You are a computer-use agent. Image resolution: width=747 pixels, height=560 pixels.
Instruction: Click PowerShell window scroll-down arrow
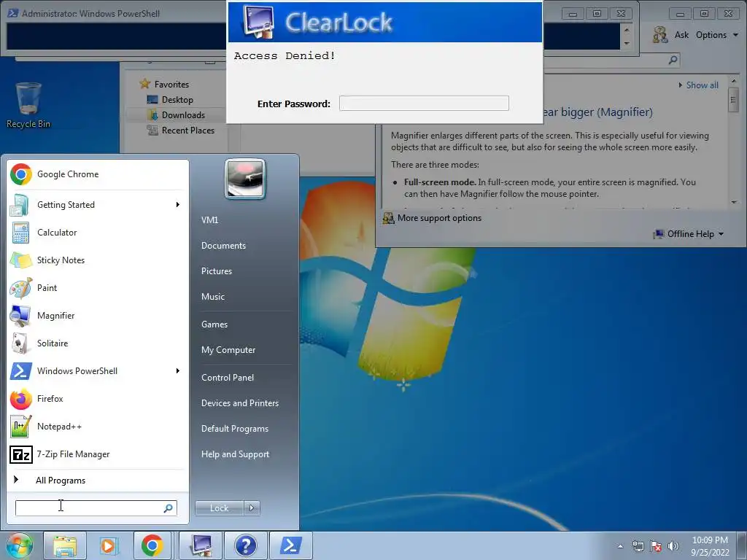(627, 43)
